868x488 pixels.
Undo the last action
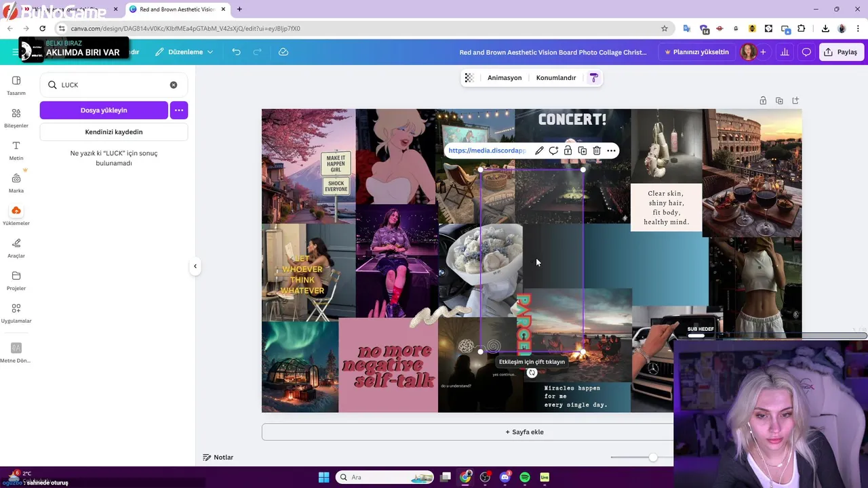236,52
